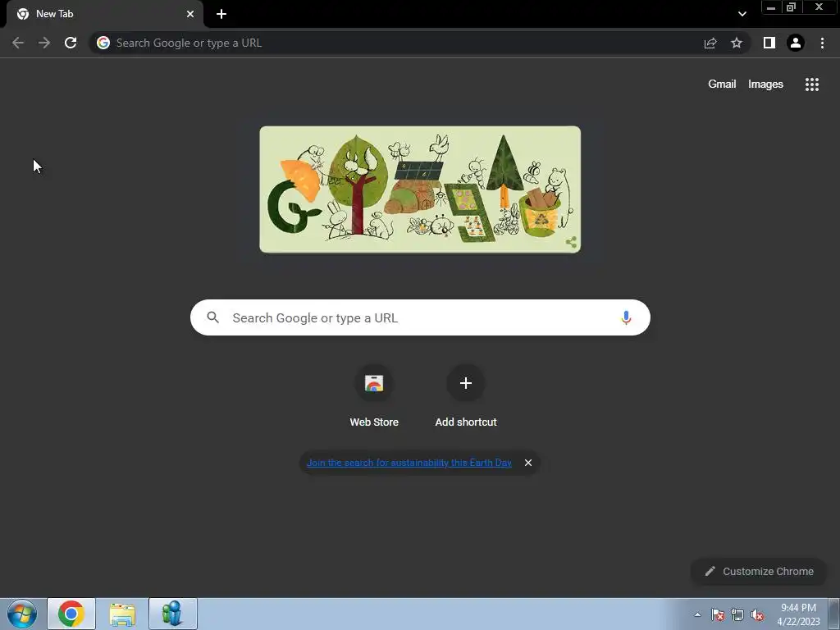Click the magnifier icon in search box
Screen dimensions: 840x630
coord(212,317)
